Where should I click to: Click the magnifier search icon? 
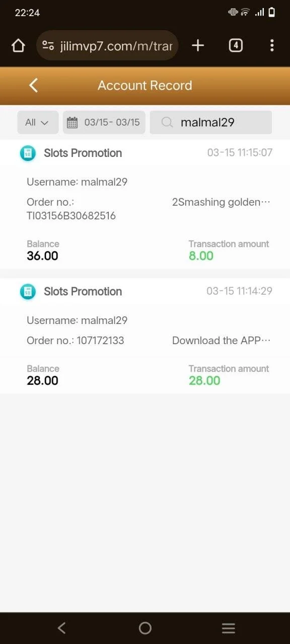[168, 122]
